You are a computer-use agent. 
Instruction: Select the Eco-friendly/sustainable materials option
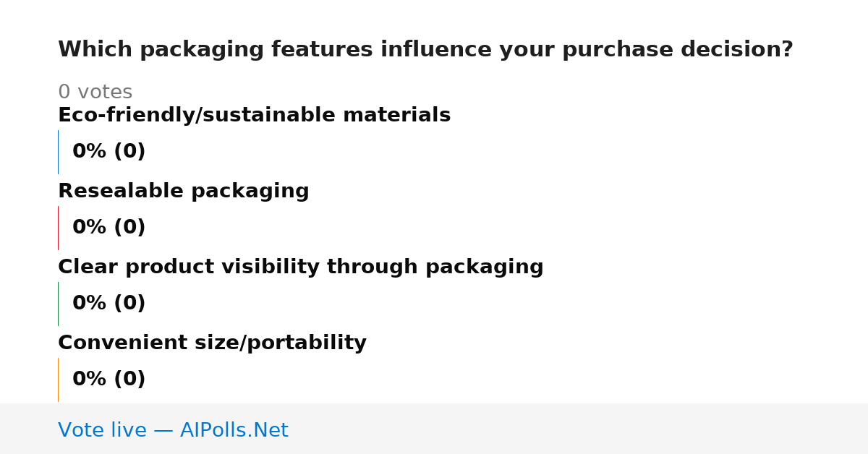(254, 116)
